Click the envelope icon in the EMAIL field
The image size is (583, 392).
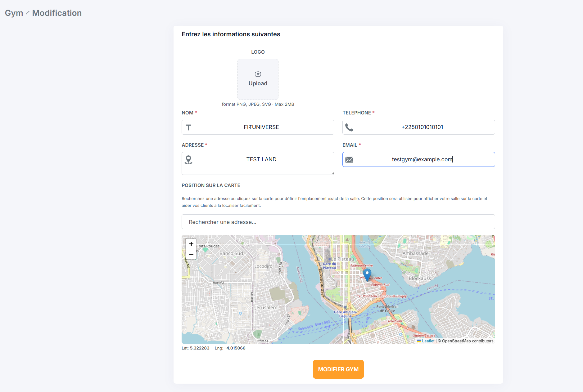point(349,160)
